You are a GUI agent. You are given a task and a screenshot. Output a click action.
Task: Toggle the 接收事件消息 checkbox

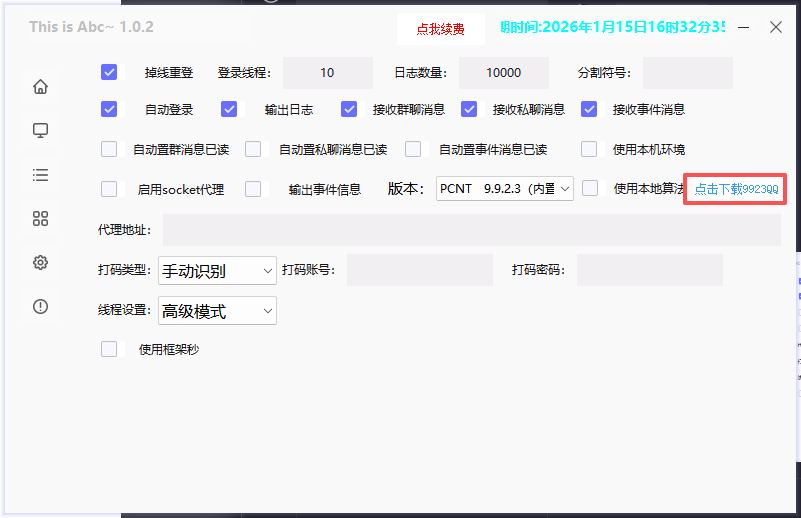pyautogui.click(x=589, y=109)
